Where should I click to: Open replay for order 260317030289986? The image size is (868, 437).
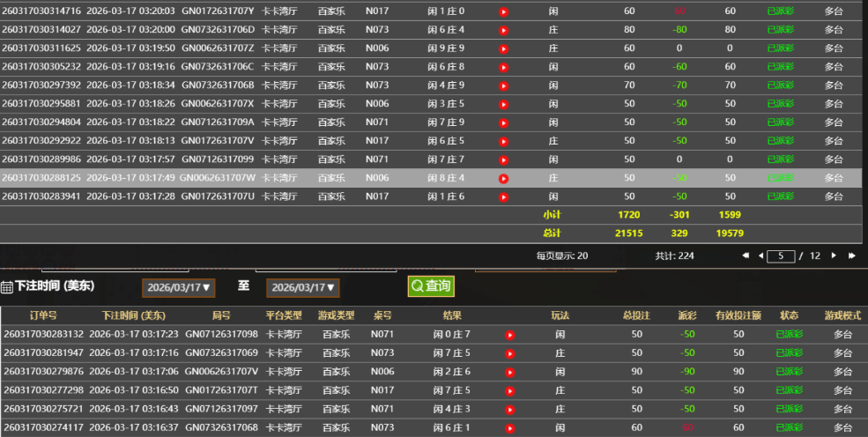503,159
